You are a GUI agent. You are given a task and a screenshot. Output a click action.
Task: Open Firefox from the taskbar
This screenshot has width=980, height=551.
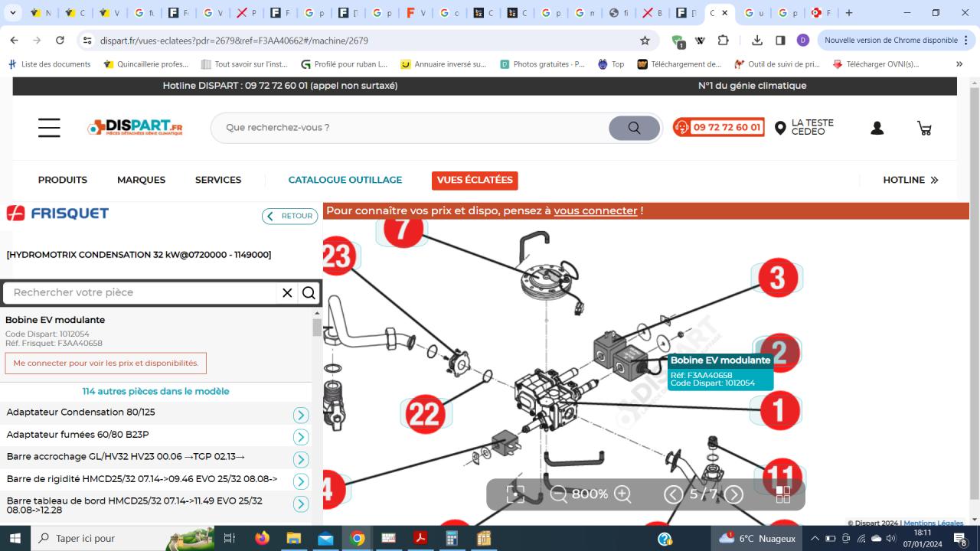263,538
